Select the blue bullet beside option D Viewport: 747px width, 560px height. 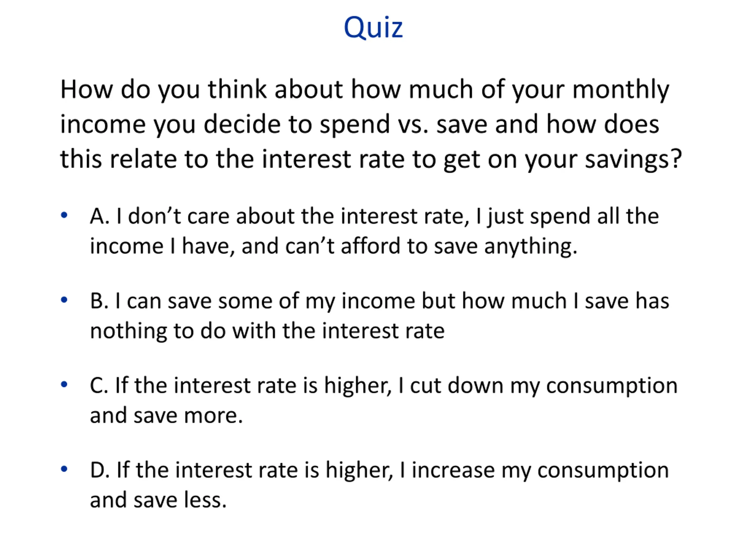click(x=64, y=469)
